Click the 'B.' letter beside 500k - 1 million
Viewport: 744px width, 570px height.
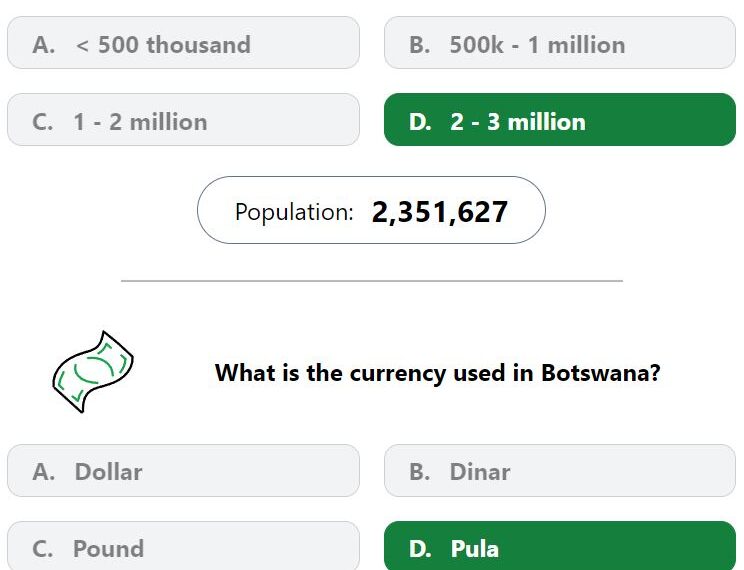point(420,45)
